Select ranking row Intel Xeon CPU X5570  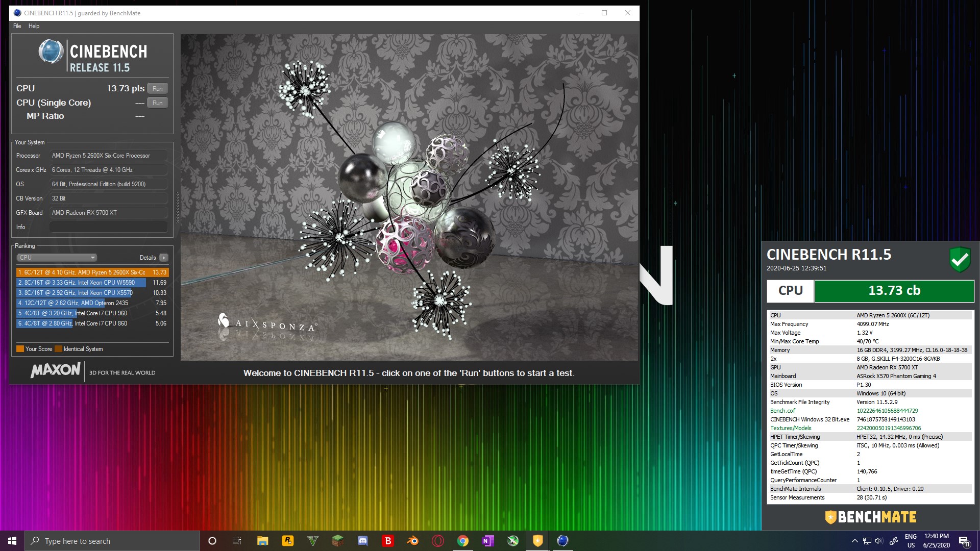92,293
